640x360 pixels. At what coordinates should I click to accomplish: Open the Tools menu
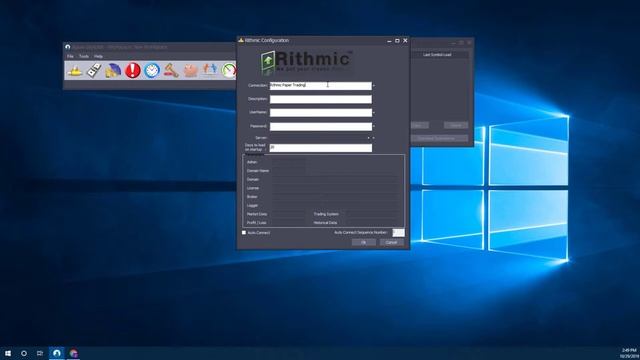84,56
